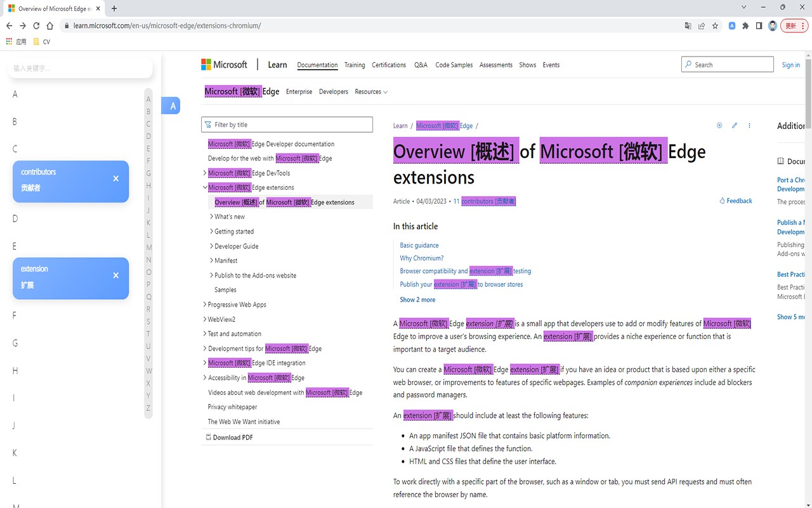
Task: Open the Extensions puzzle piece menu
Action: 745,26
